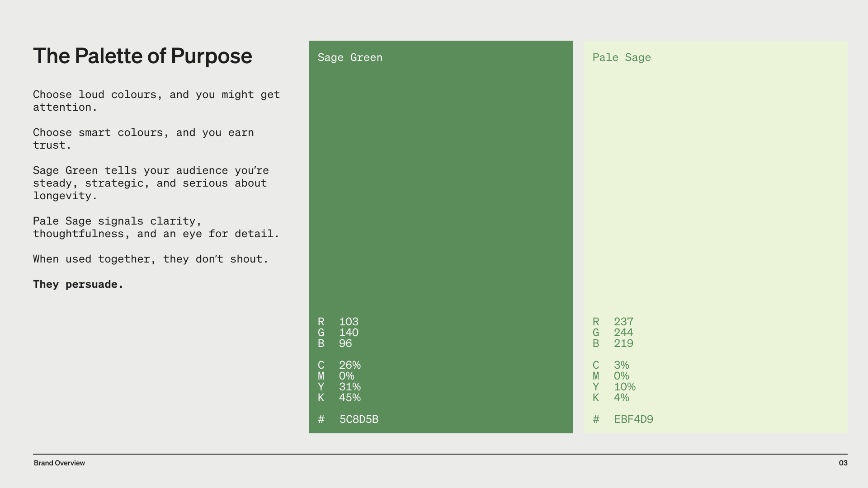
Task: Click the bold "They persuade." text
Action: coord(78,285)
